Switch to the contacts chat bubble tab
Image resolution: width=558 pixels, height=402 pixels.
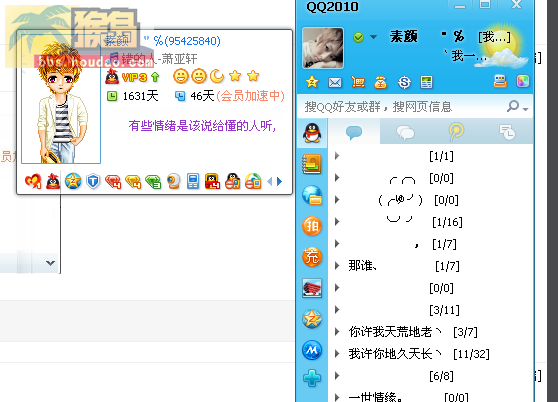click(354, 132)
